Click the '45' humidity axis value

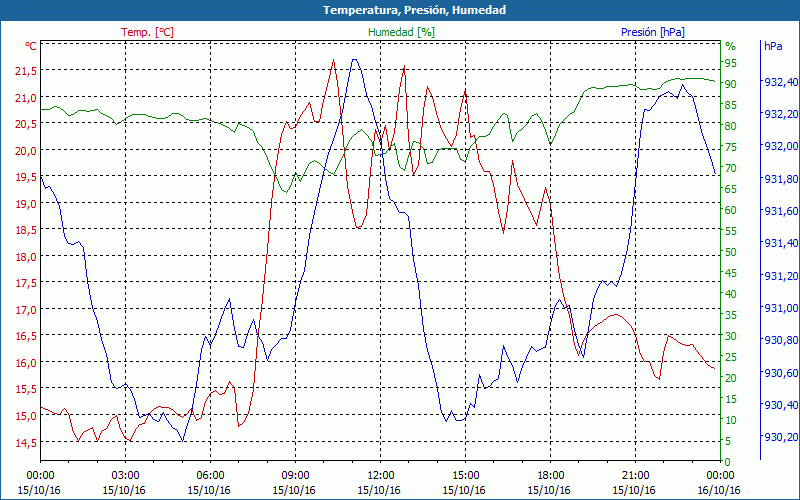click(x=731, y=273)
